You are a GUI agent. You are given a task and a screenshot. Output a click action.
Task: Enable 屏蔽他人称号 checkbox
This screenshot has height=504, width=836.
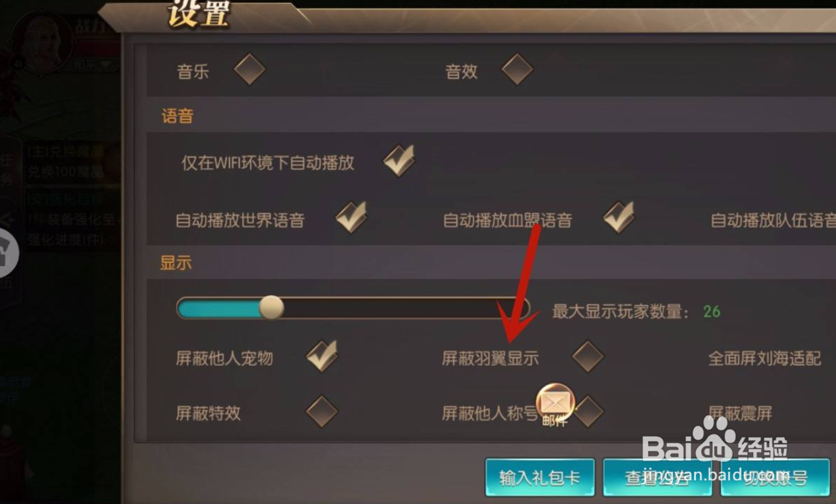[x=589, y=412]
